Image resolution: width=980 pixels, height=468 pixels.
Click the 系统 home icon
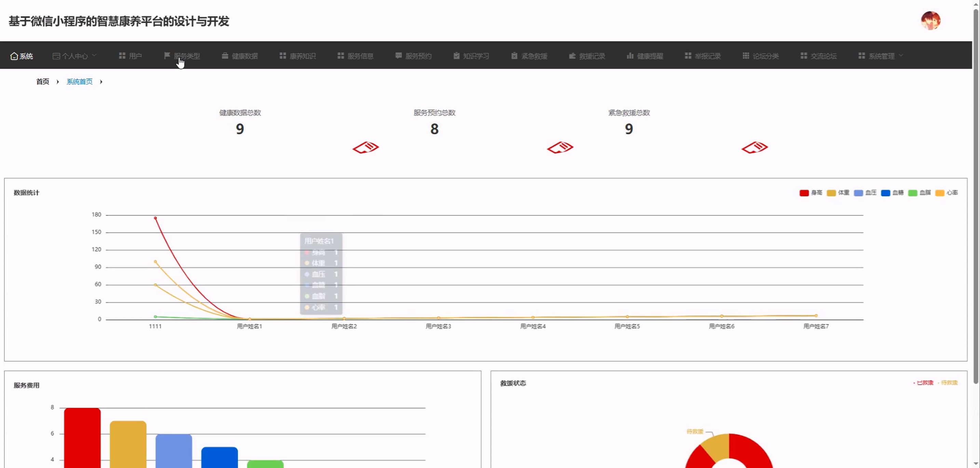click(14, 56)
